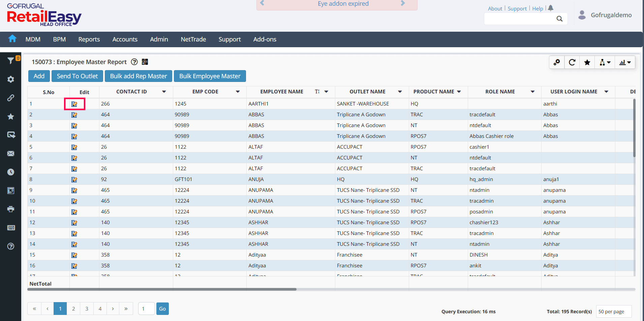This screenshot has height=321, width=644.
Task: Open keyboard shortcuts icon in sidebar
Action: click(11, 228)
